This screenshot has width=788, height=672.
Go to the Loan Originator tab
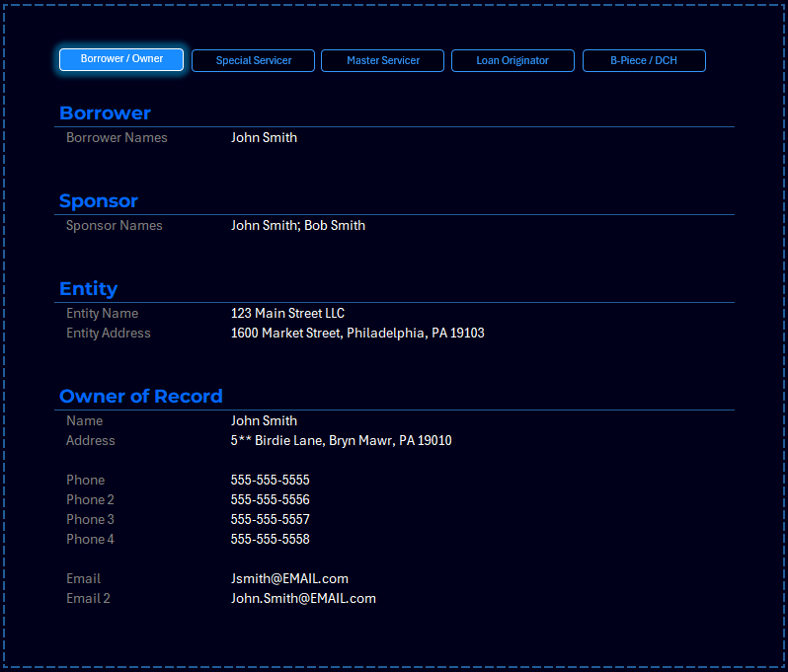pyautogui.click(x=512, y=61)
